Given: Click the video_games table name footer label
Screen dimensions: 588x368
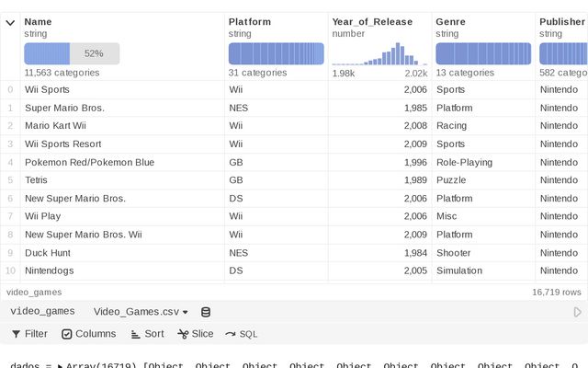Looking at the screenshot, I should 34,293.
